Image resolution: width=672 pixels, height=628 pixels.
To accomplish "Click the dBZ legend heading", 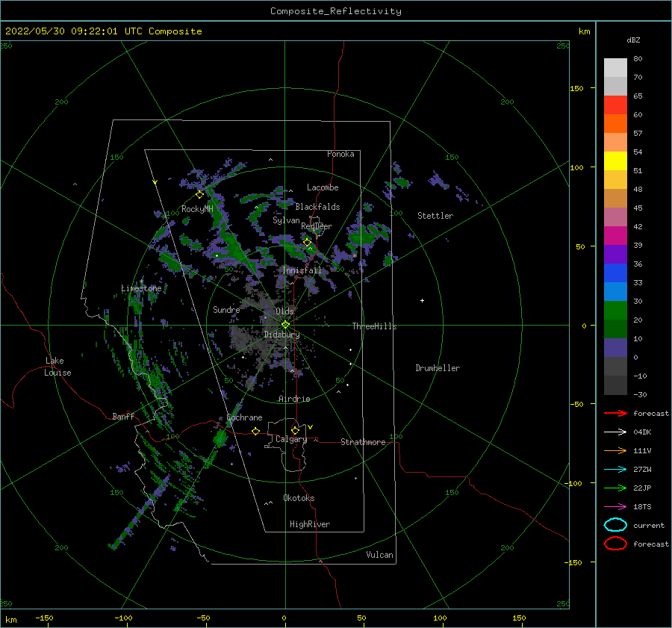I will pos(633,40).
